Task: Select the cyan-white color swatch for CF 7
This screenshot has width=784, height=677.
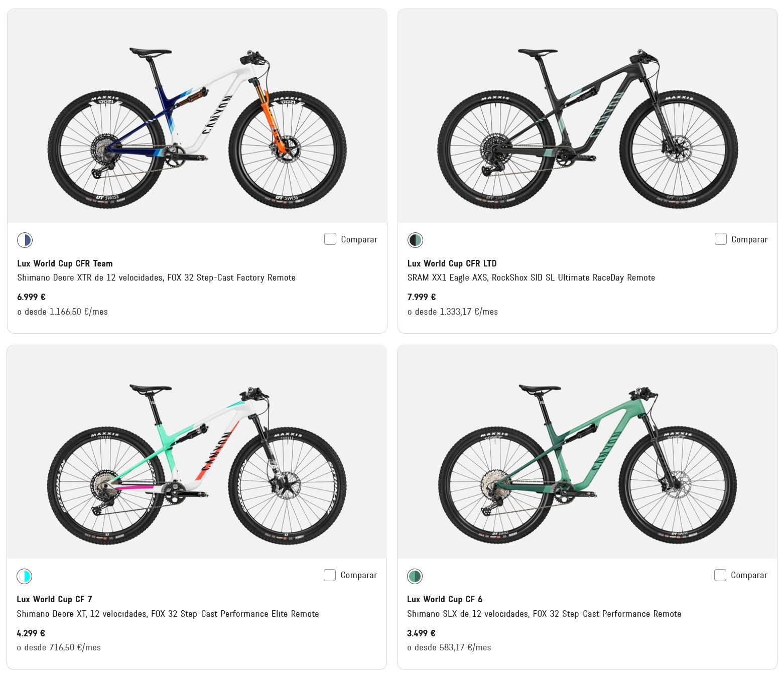Action: [x=24, y=576]
